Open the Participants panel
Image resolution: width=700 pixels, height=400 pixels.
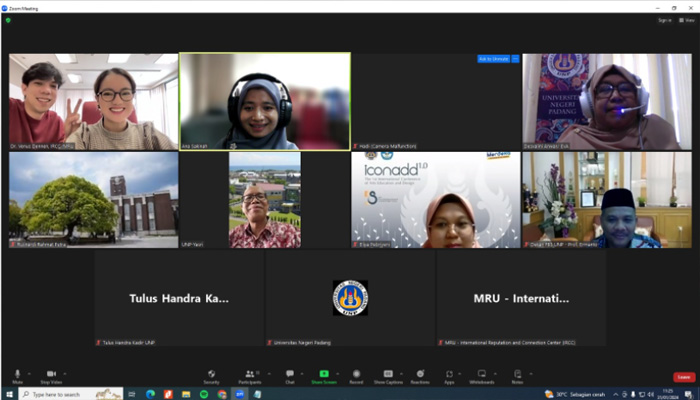coord(249,376)
